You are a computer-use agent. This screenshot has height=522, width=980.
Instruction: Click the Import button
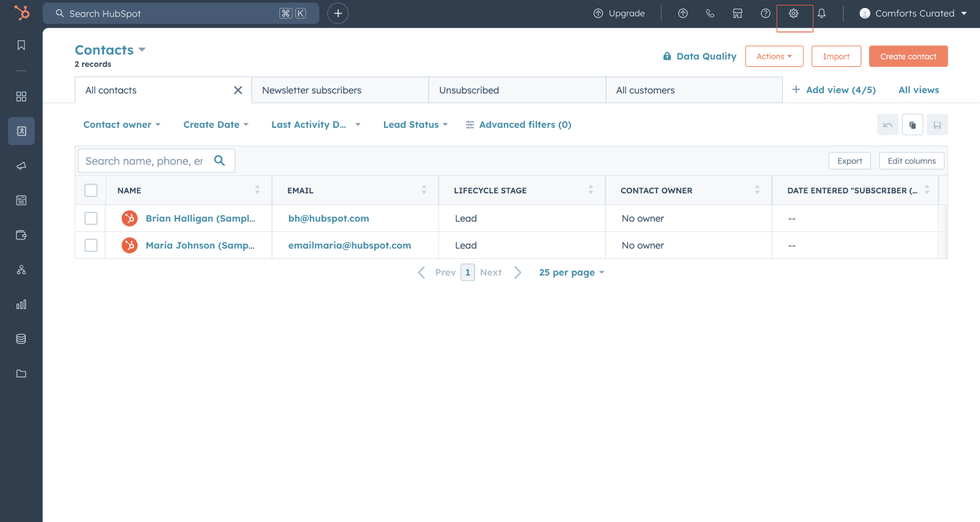coord(836,56)
